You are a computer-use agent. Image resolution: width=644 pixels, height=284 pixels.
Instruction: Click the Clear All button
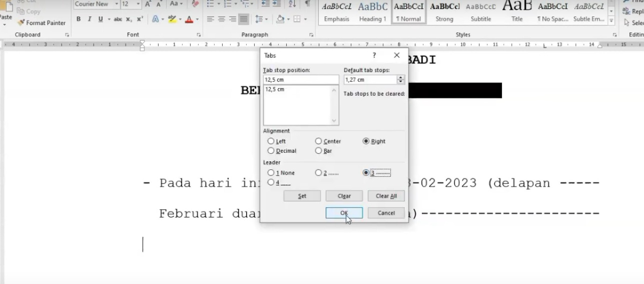pyautogui.click(x=386, y=196)
